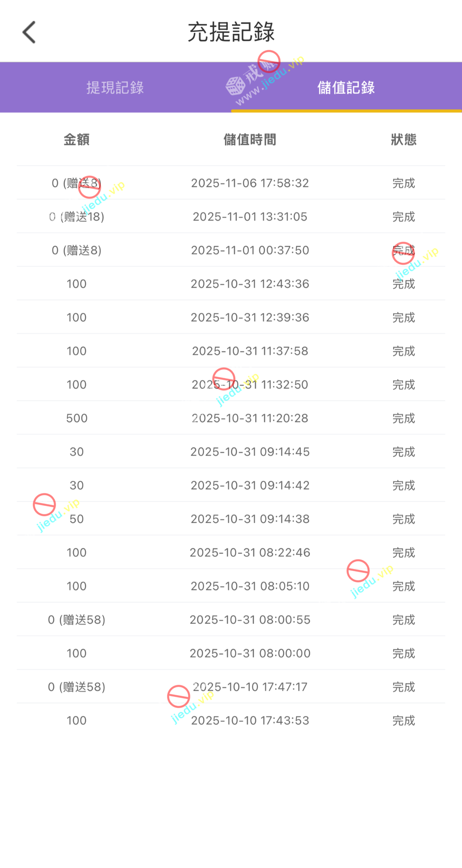Image resolution: width=462 pixels, height=868 pixels.
Task: Select the record at 2025-10-31 12:39:36
Action: (x=250, y=317)
